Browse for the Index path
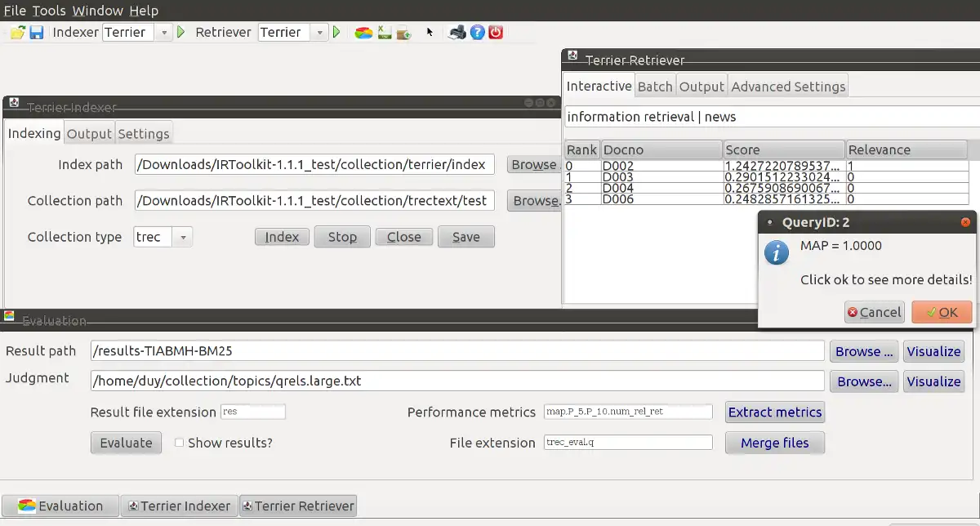The height and width of the screenshot is (526, 980). tap(533, 164)
